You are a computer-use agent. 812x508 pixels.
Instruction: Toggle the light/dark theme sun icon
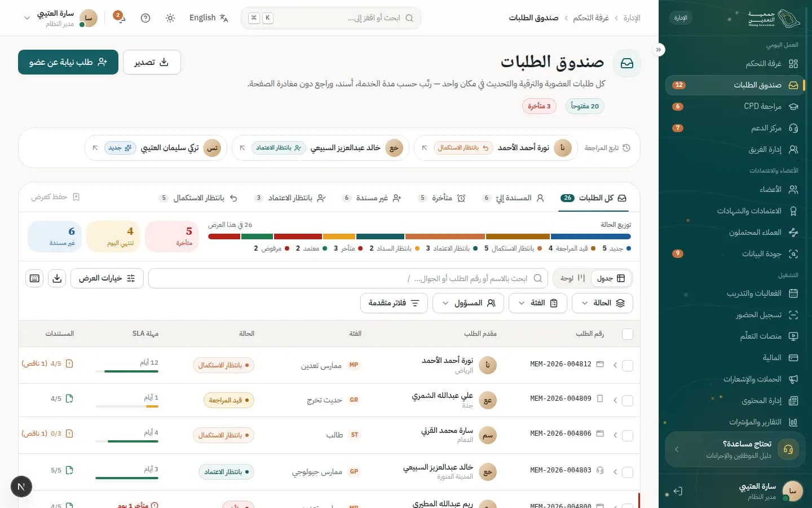point(170,18)
